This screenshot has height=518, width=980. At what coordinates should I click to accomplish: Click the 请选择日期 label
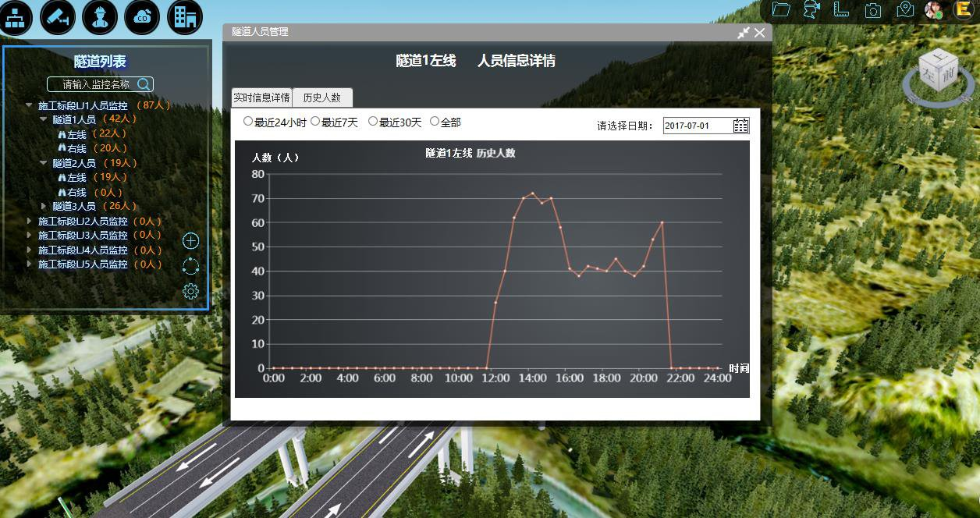point(626,126)
